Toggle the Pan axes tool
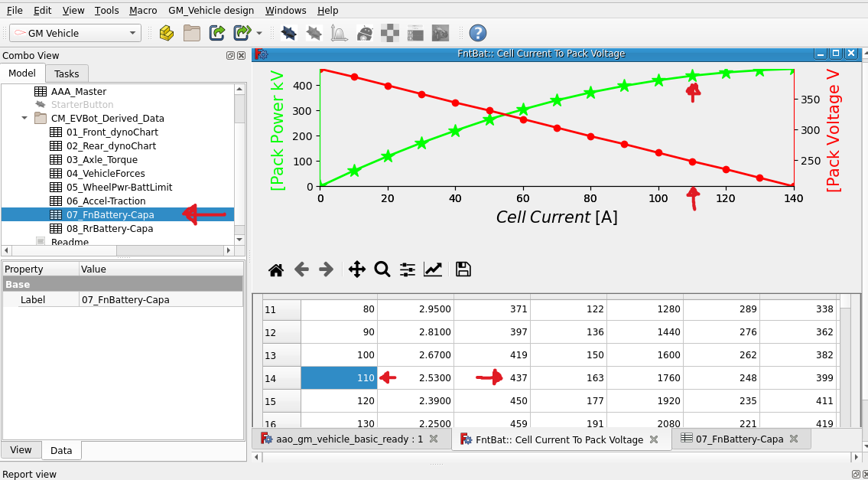This screenshot has height=480, width=868. tap(356, 269)
